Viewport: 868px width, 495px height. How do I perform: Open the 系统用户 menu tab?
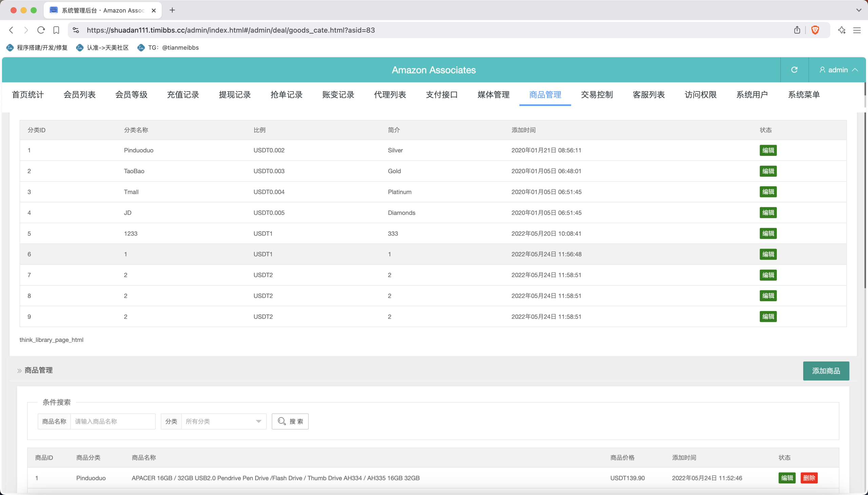752,95
